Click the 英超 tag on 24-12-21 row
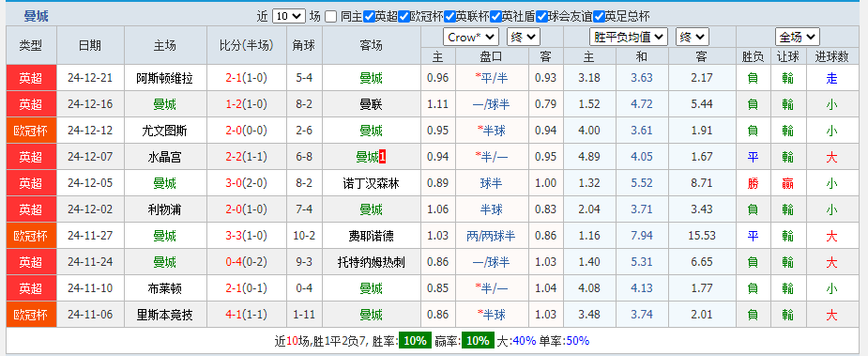This screenshot has height=356, width=868. coord(31,78)
